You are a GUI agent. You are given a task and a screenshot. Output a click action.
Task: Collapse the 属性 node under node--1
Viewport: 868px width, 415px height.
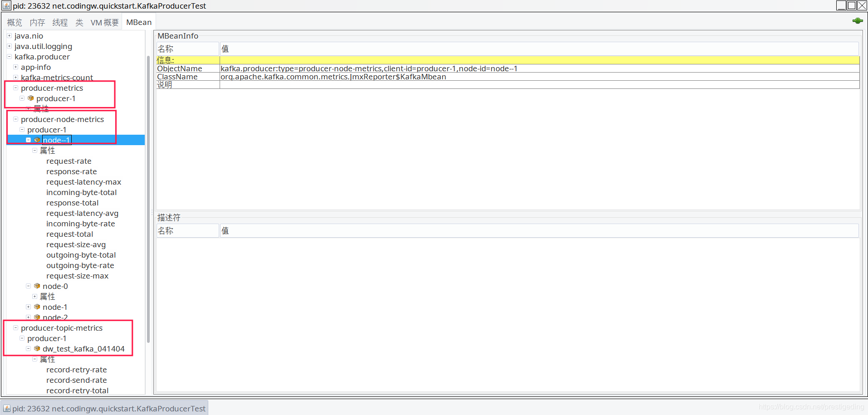coord(34,150)
